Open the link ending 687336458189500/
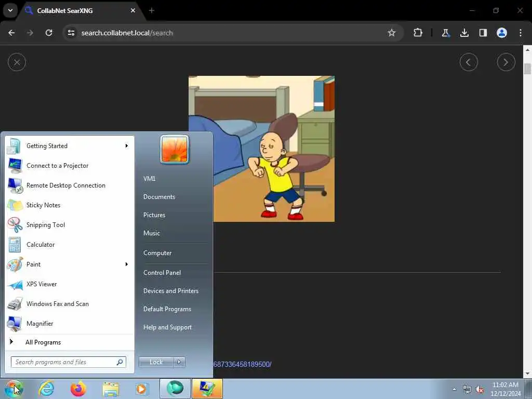Image resolution: width=532 pixels, height=399 pixels. [x=242, y=364]
